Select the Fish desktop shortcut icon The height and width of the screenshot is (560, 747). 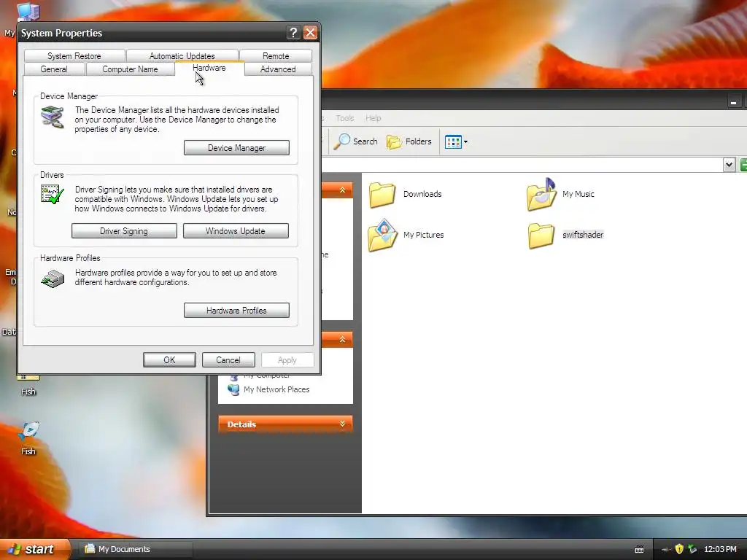[28, 430]
